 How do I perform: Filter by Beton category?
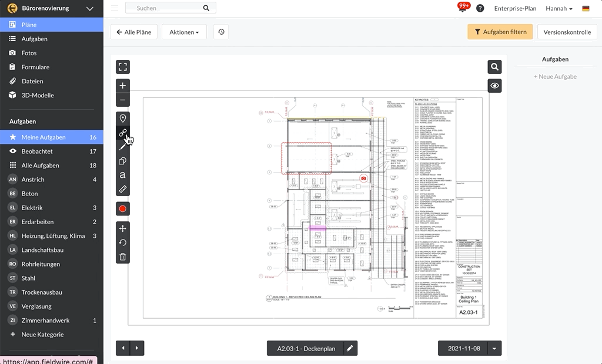pyautogui.click(x=52, y=193)
